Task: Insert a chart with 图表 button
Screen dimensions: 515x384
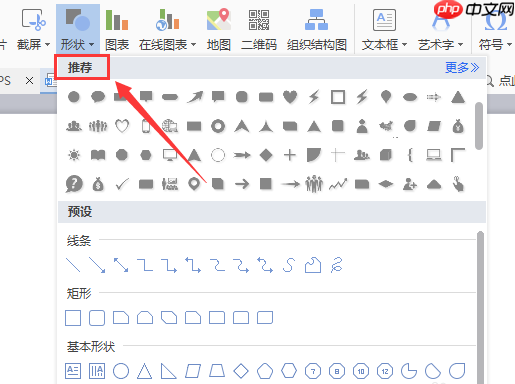Action: 117,29
